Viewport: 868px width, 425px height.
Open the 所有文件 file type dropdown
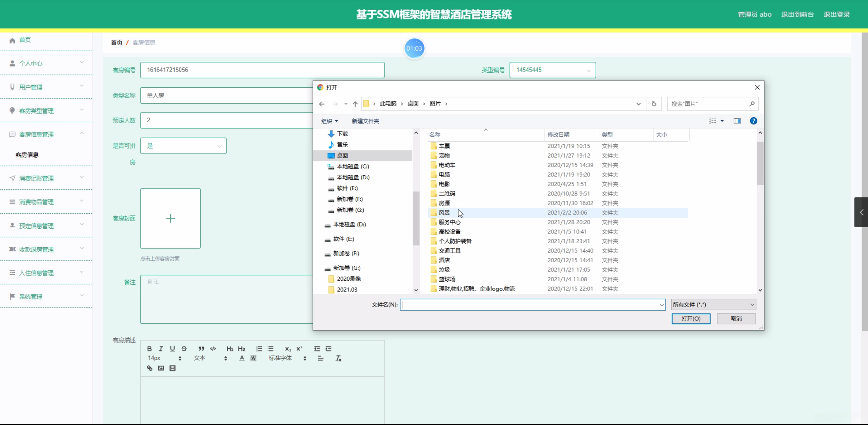coord(713,305)
